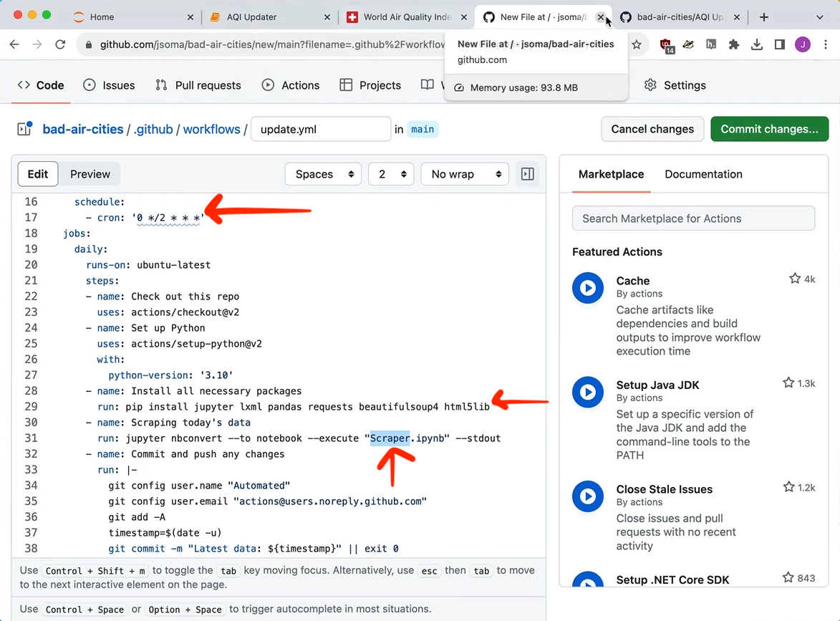Screen dimensions: 840x621
Task: Follow the workflows breadcrumb link
Action: tap(211, 129)
